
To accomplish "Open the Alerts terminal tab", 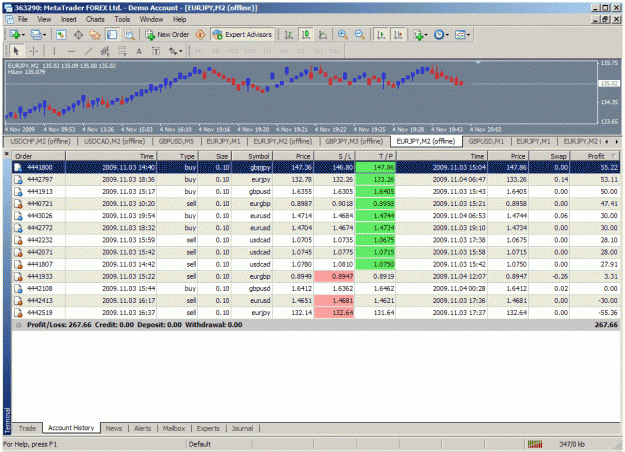I will click(x=142, y=428).
